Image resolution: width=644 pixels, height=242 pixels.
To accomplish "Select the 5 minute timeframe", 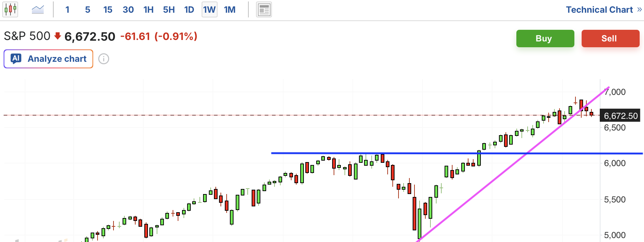I will coord(87,10).
